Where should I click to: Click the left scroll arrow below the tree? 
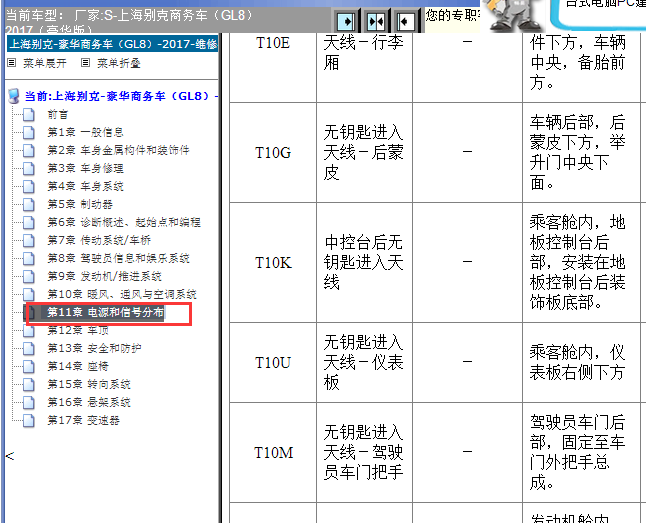10,456
